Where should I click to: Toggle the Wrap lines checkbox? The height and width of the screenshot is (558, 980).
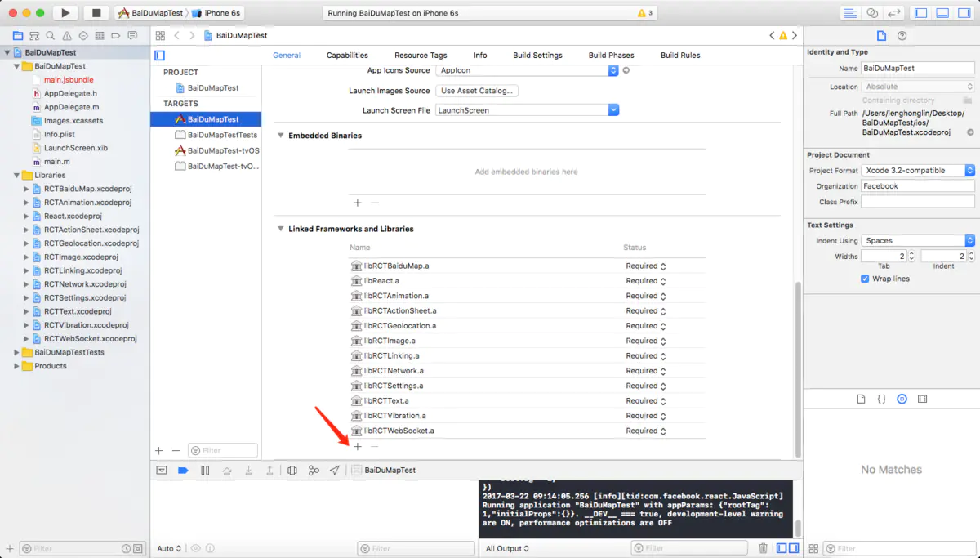coord(865,279)
